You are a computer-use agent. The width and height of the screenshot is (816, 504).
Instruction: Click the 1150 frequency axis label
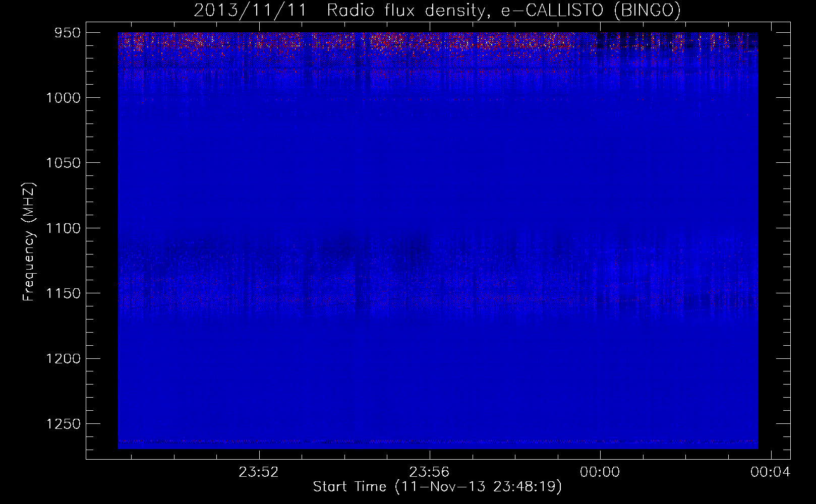pos(63,293)
